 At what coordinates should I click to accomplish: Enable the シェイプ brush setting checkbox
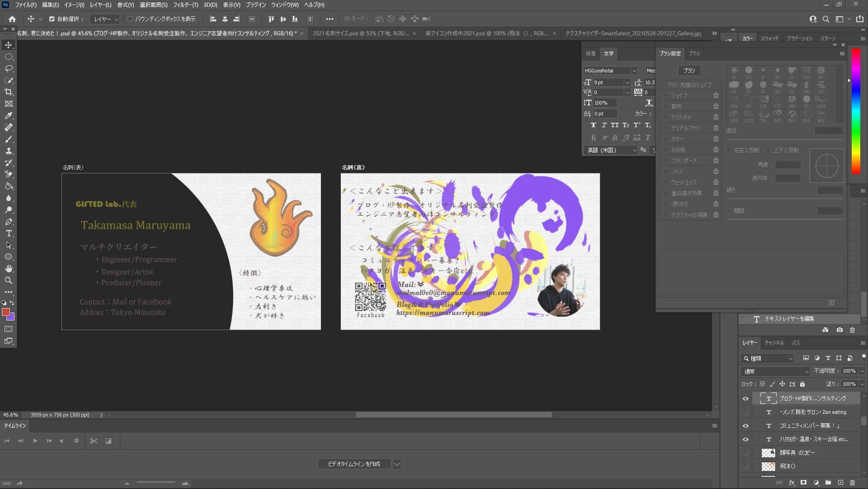(x=666, y=96)
